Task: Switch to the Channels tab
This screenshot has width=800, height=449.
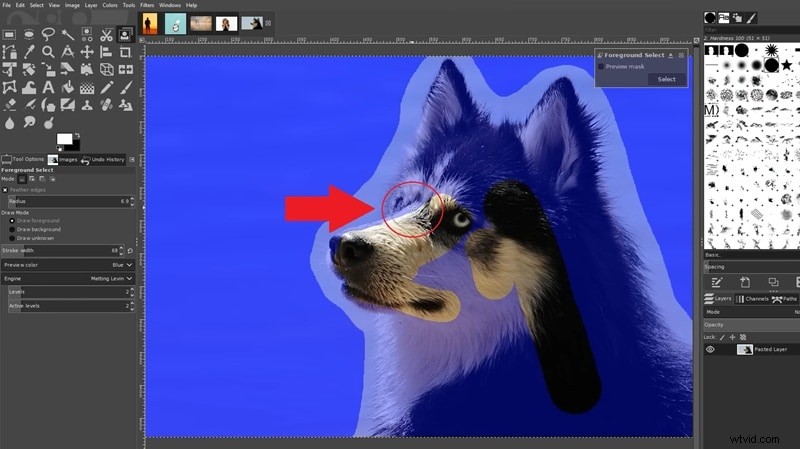Action: [x=752, y=299]
